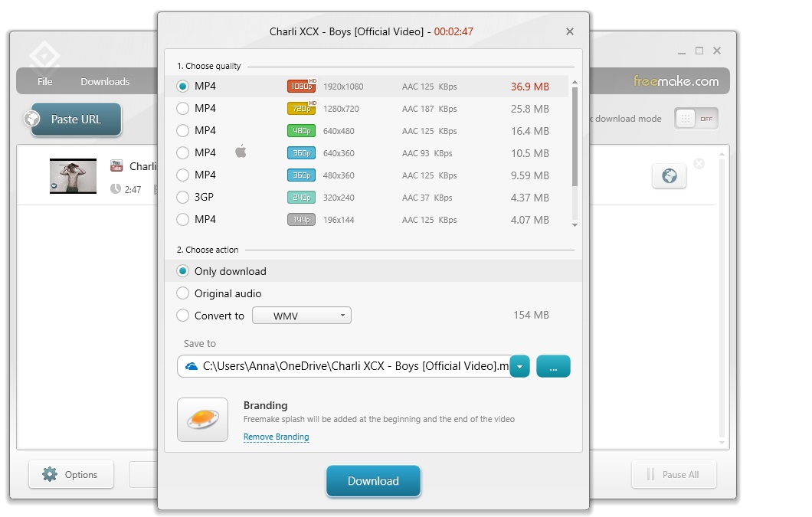Viewport: 812px width, 517px height.
Task: Click the Save to path field
Action: (x=344, y=366)
